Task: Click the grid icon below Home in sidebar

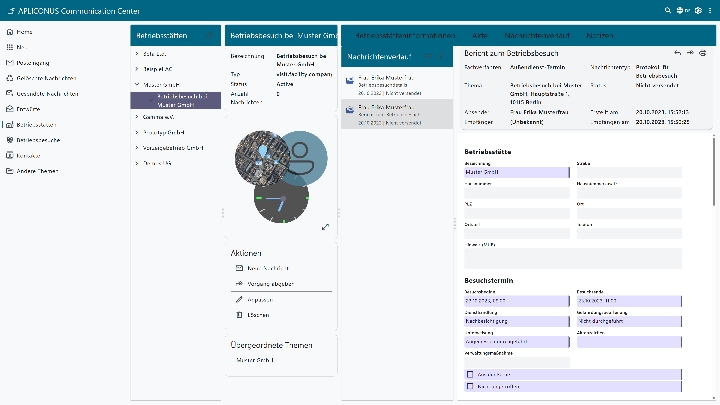Action: click(x=10, y=47)
